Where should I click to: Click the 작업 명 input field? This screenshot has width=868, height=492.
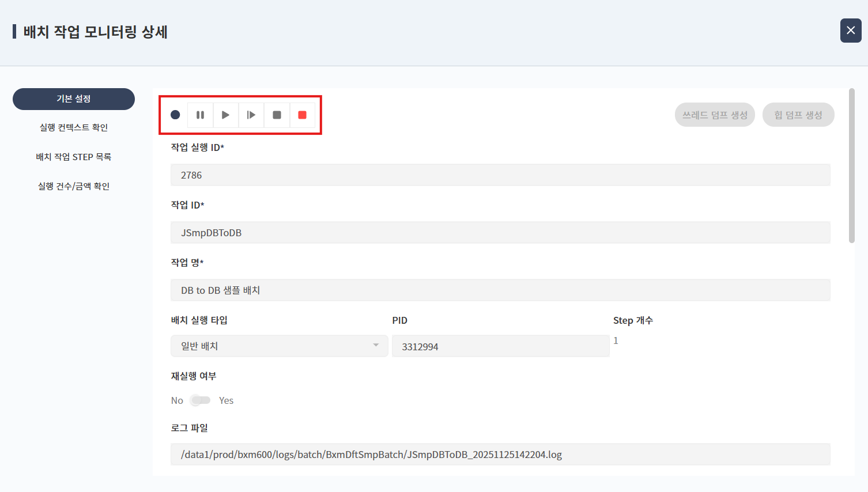500,290
